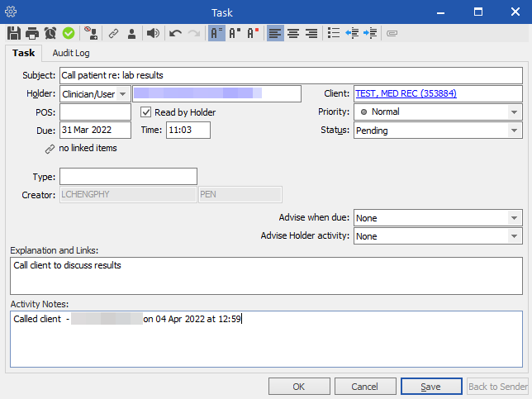Image resolution: width=532 pixels, height=399 pixels.
Task: Click the printer icon in toolbar
Action: [x=32, y=33]
